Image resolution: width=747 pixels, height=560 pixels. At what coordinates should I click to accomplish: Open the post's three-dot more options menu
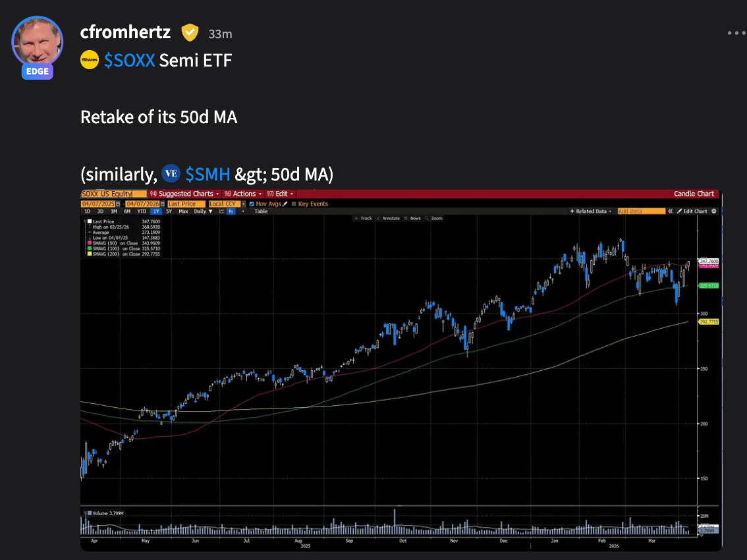(x=736, y=33)
